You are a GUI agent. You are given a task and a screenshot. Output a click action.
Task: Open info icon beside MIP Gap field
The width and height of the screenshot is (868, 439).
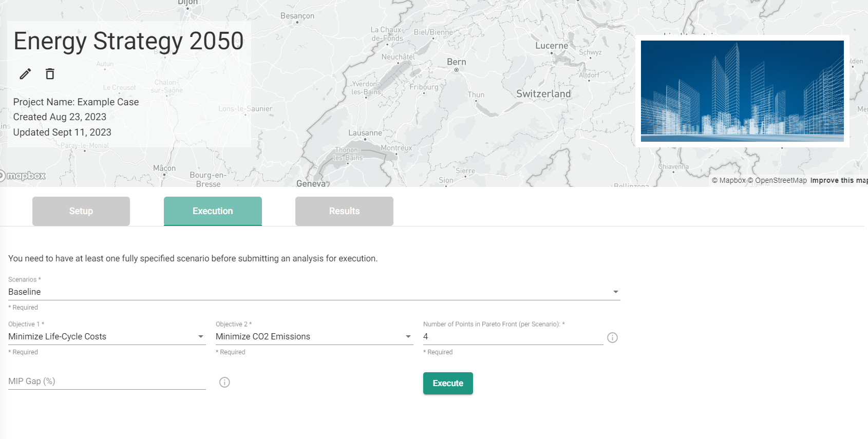[224, 382]
